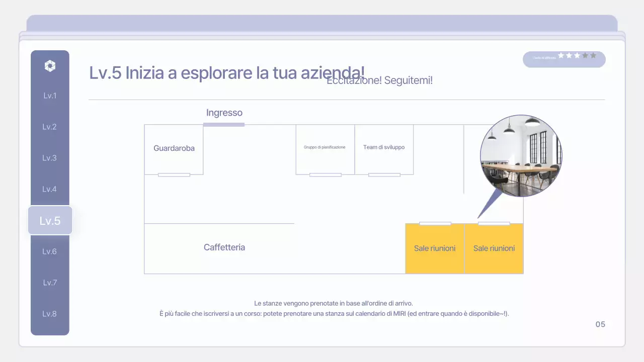Select the right yellow Sale riunioni room
This screenshot has width=644, height=362.
coord(494,248)
